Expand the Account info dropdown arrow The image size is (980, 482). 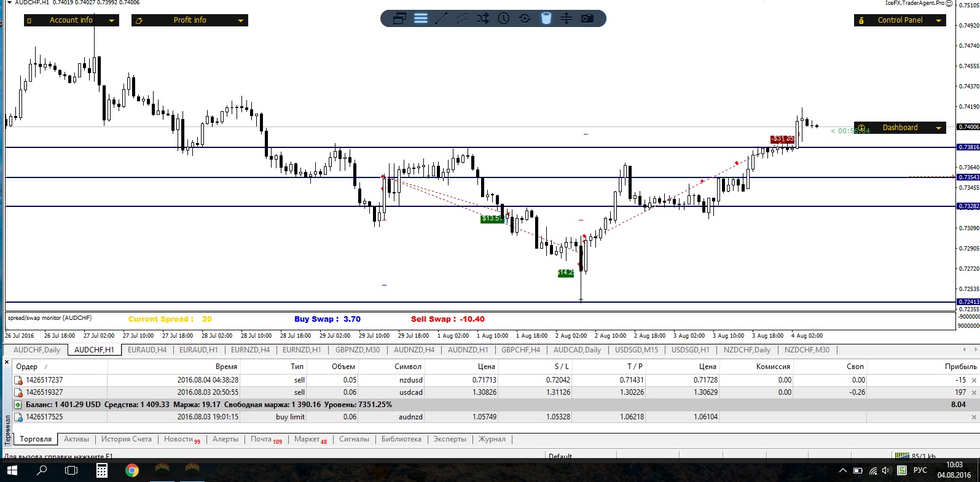click(x=111, y=21)
